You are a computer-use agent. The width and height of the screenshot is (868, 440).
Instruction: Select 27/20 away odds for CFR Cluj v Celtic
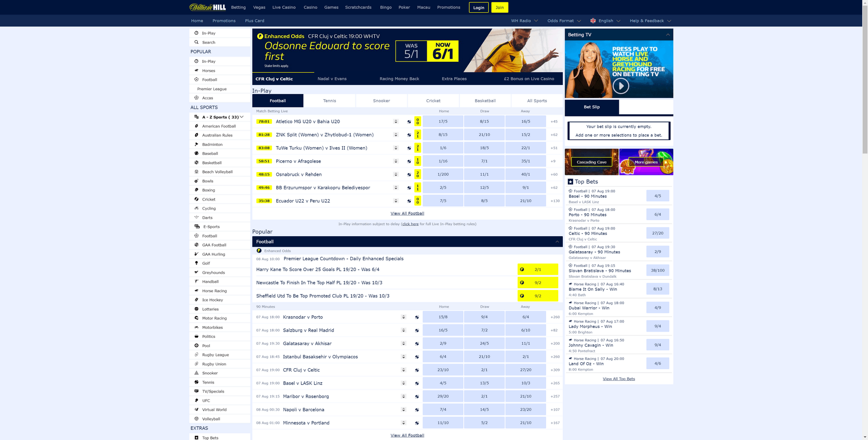pyautogui.click(x=526, y=370)
